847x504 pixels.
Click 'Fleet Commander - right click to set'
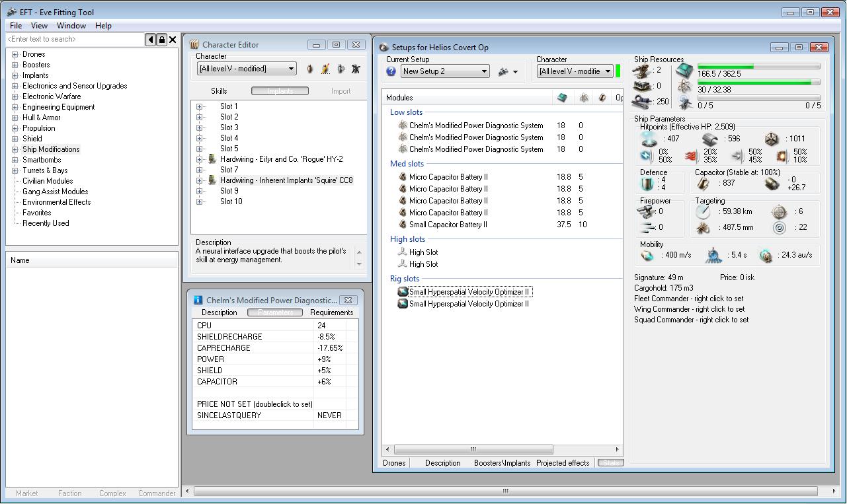tap(689, 299)
